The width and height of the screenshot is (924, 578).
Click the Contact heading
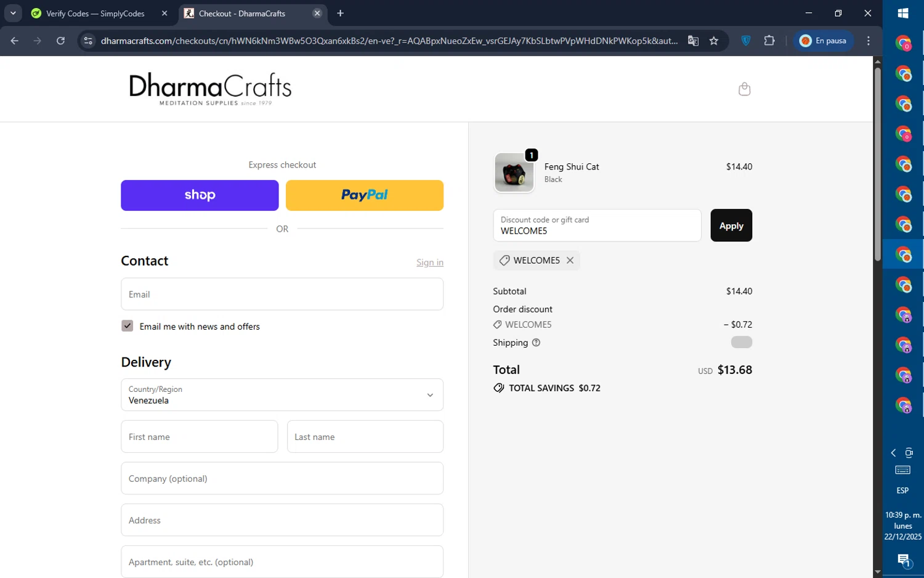[x=145, y=261]
